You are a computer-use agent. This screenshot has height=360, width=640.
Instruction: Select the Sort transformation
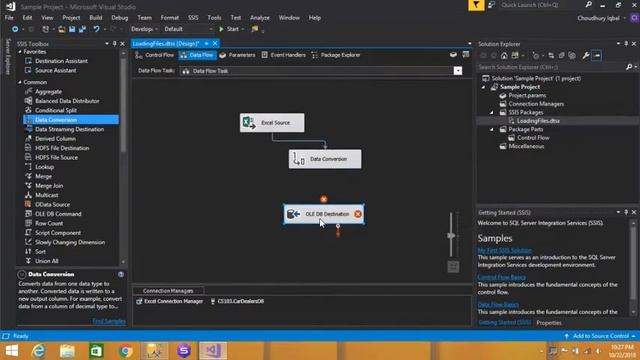click(40, 251)
